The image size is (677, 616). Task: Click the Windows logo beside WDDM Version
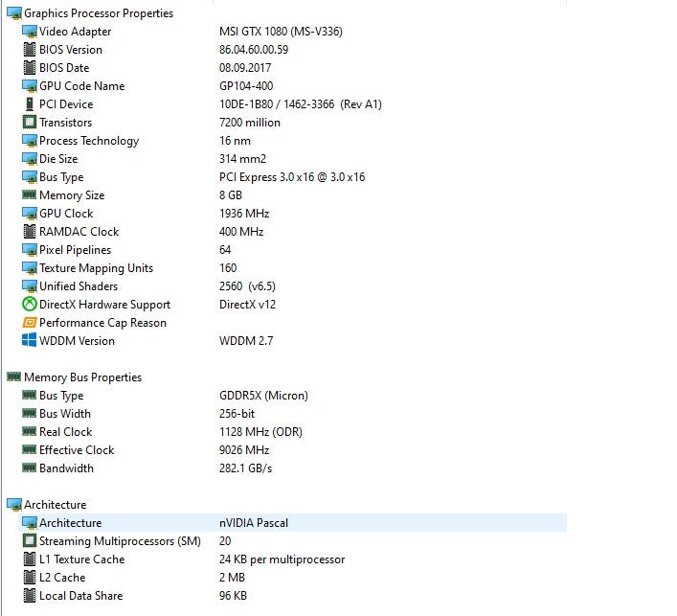(x=30, y=340)
